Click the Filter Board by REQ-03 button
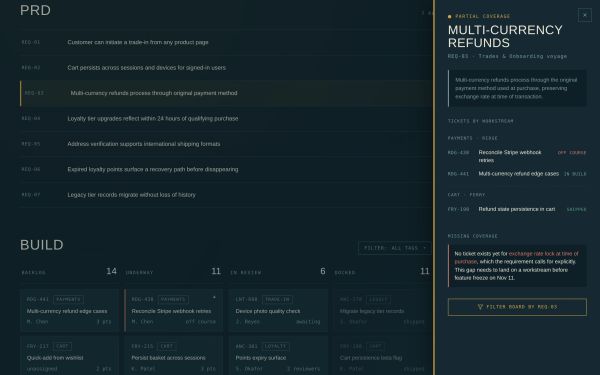The image size is (600, 375). pos(517,307)
